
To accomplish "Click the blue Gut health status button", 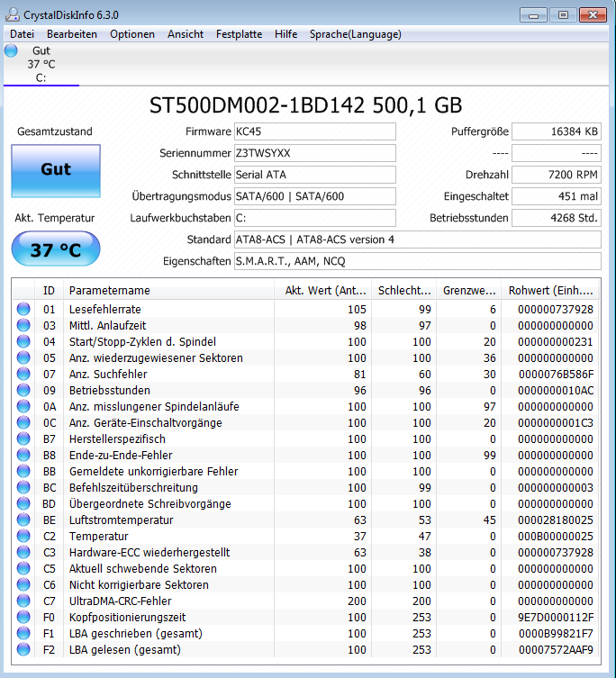I will coord(56,171).
